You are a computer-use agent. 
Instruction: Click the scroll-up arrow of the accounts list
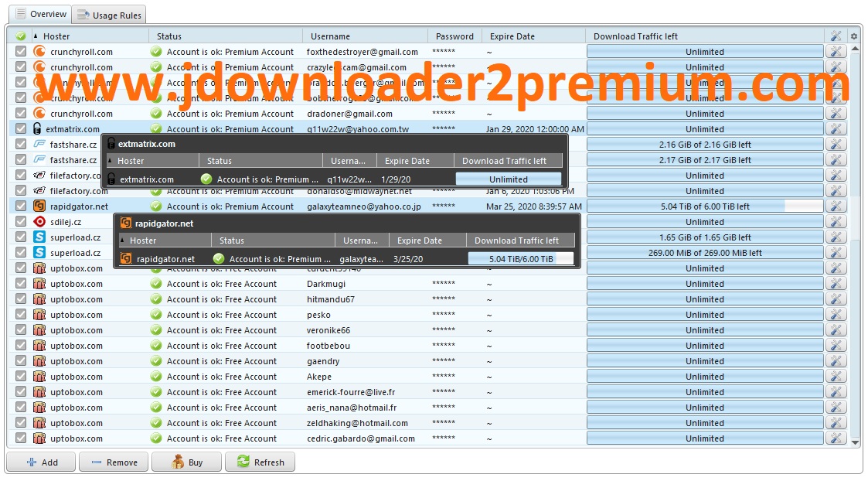coord(856,48)
